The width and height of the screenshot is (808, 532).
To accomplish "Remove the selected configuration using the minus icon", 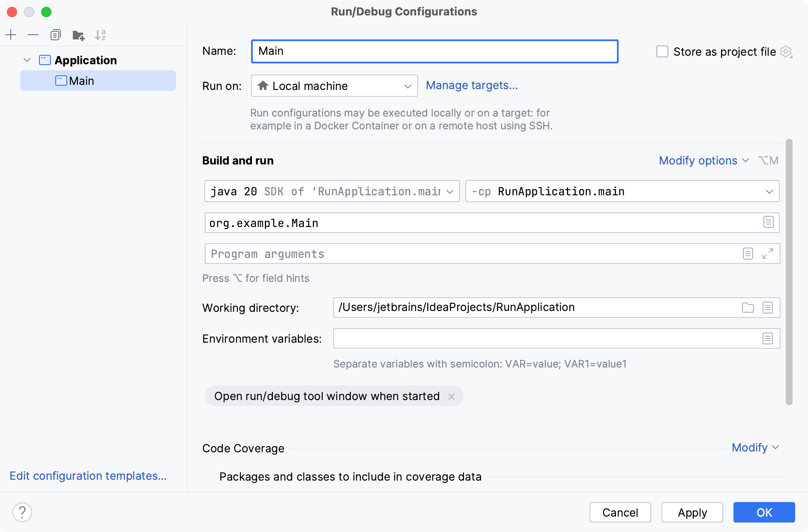I will tap(33, 35).
